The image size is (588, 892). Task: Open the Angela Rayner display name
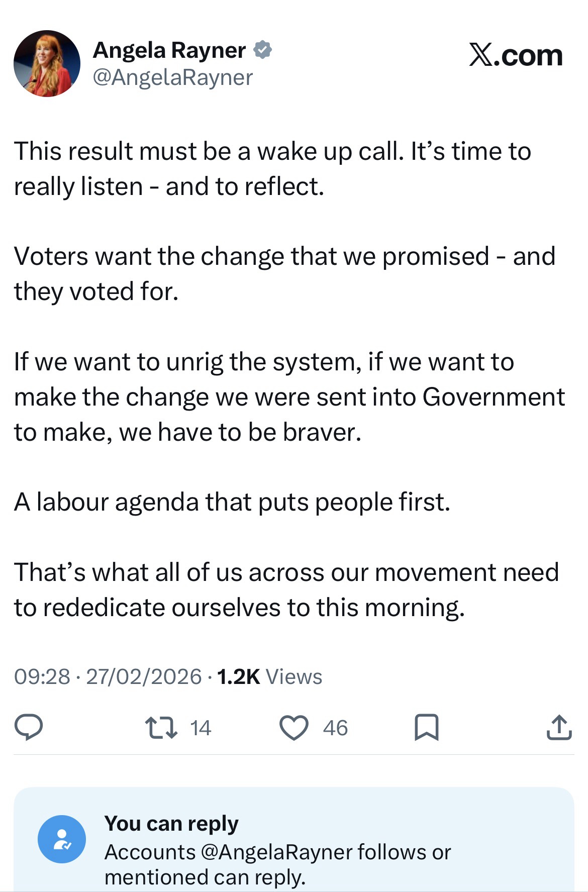click(x=169, y=50)
